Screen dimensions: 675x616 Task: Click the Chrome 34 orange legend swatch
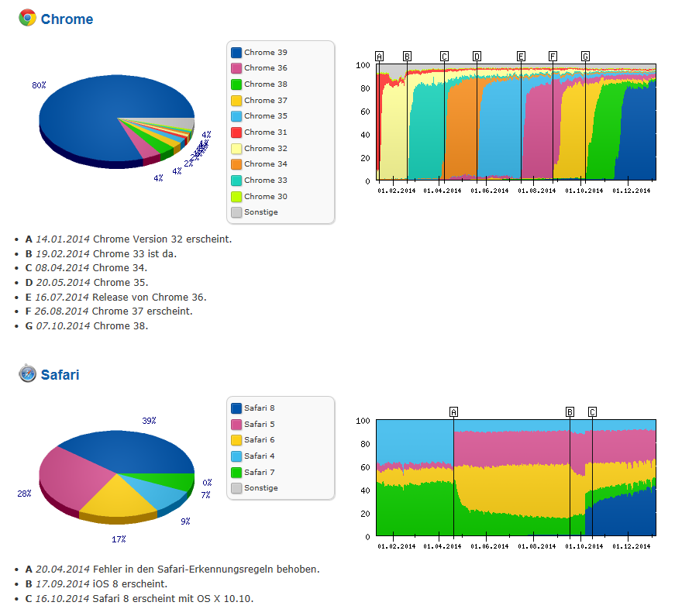tap(236, 164)
